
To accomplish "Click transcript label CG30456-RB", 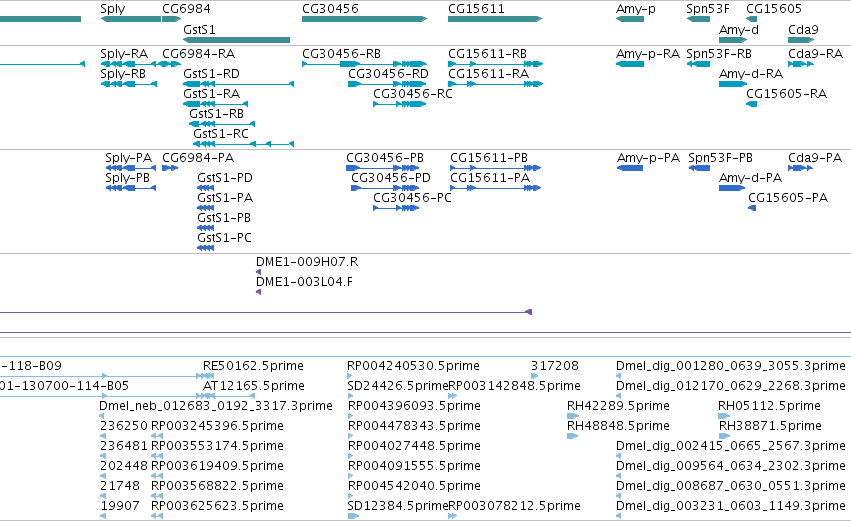I will click(341, 54).
